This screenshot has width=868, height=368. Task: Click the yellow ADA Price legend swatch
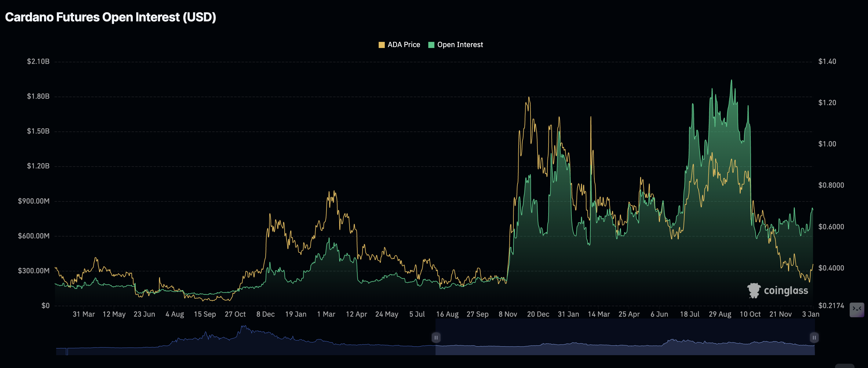(x=382, y=44)
